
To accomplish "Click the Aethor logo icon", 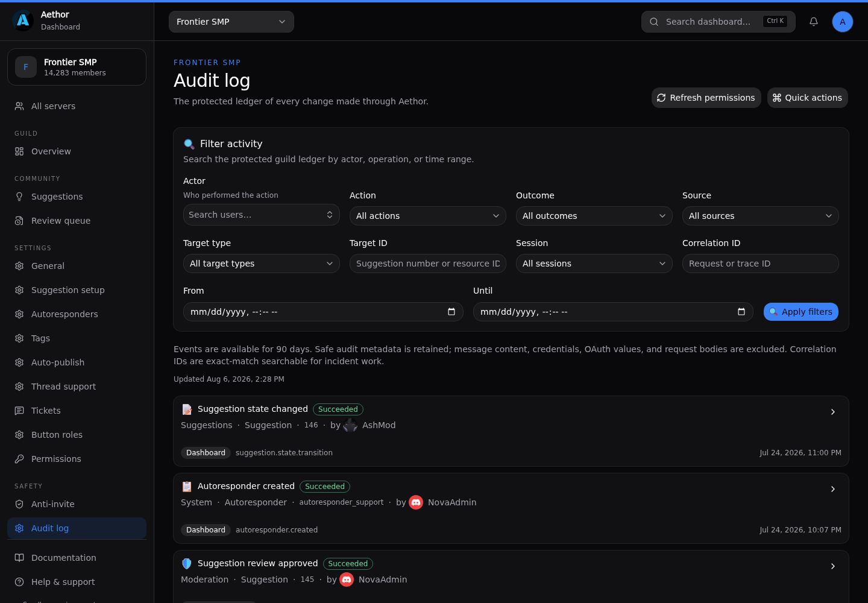I will tap(23, 21).
